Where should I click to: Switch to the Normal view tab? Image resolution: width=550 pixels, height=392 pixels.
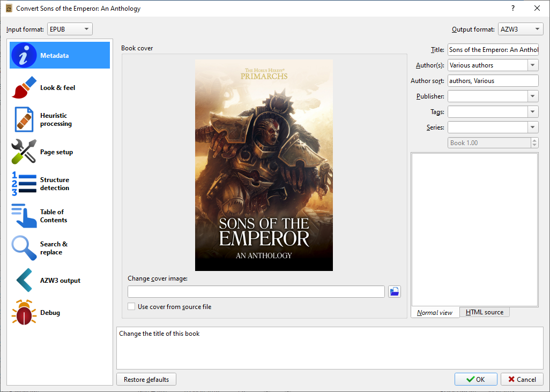click(435, 313)
